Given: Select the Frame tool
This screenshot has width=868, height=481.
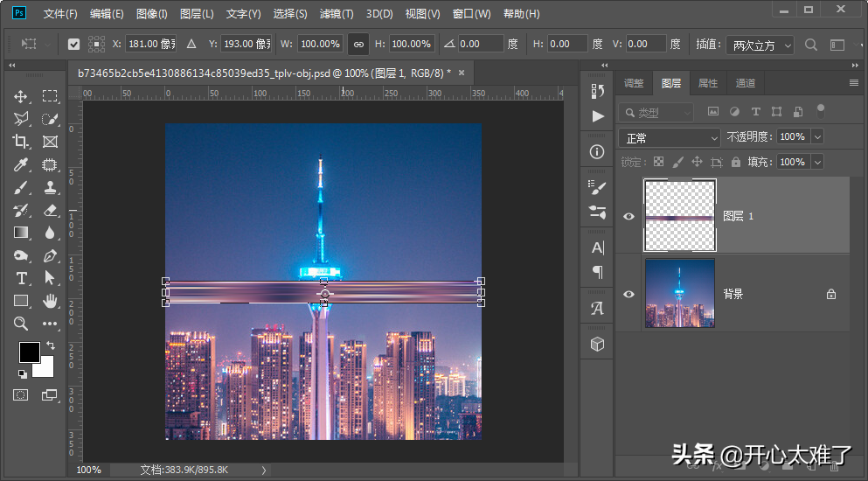Looking at the screenshot, I should point(50,142).
